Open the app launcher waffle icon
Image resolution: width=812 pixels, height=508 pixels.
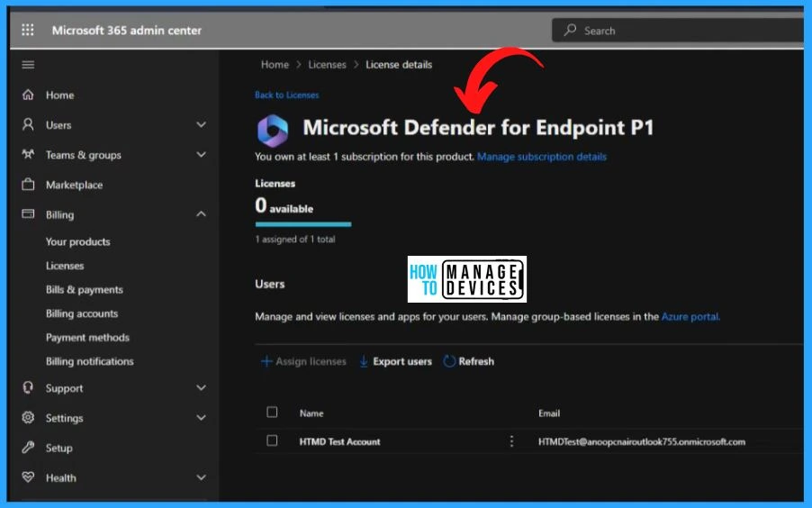(x=28, y=30)
